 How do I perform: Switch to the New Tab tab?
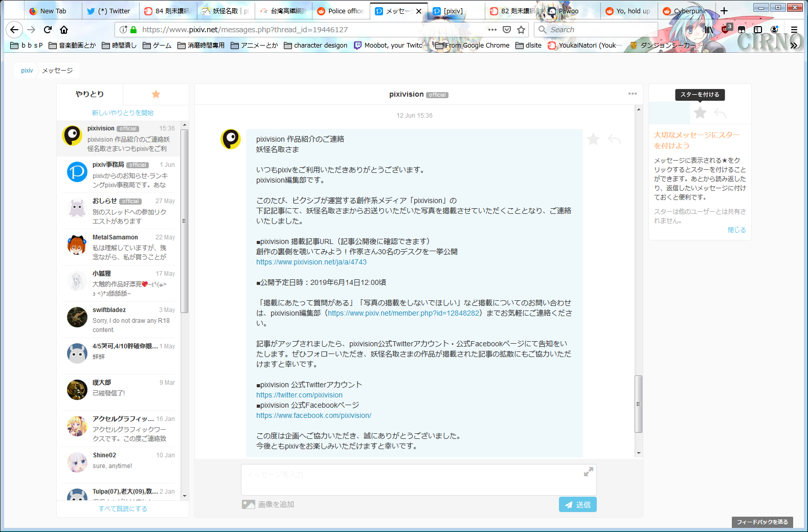pyautogui.click(x=53, y=11)
